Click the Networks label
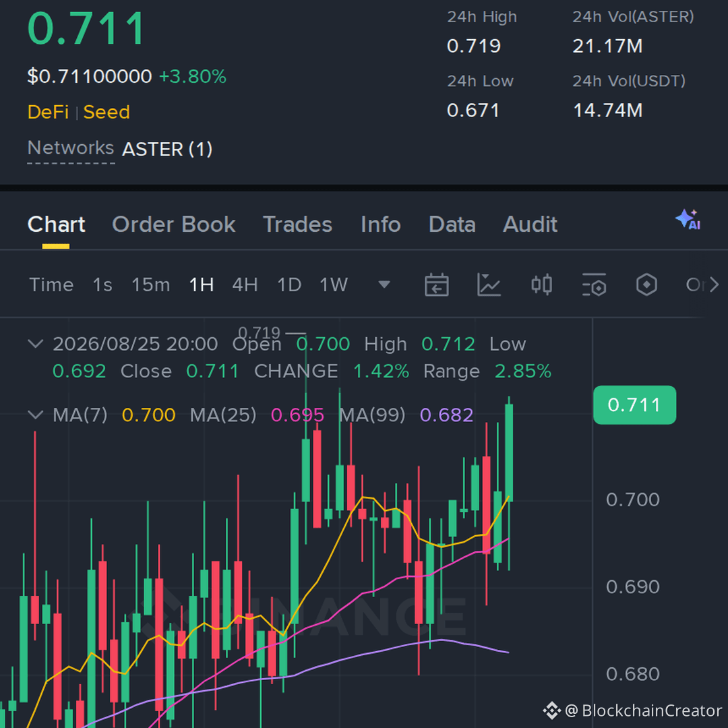The image size is (728, 728). [x=71, y=148]
